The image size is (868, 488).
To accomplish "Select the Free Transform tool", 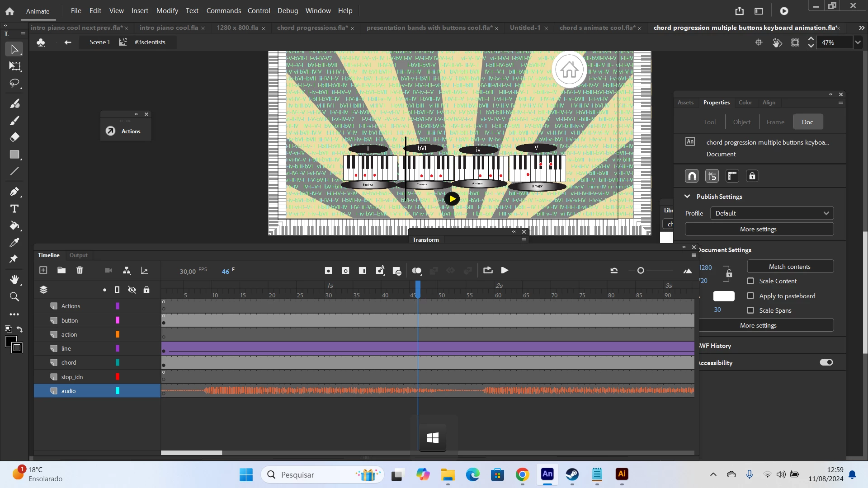I will [14, 66].
